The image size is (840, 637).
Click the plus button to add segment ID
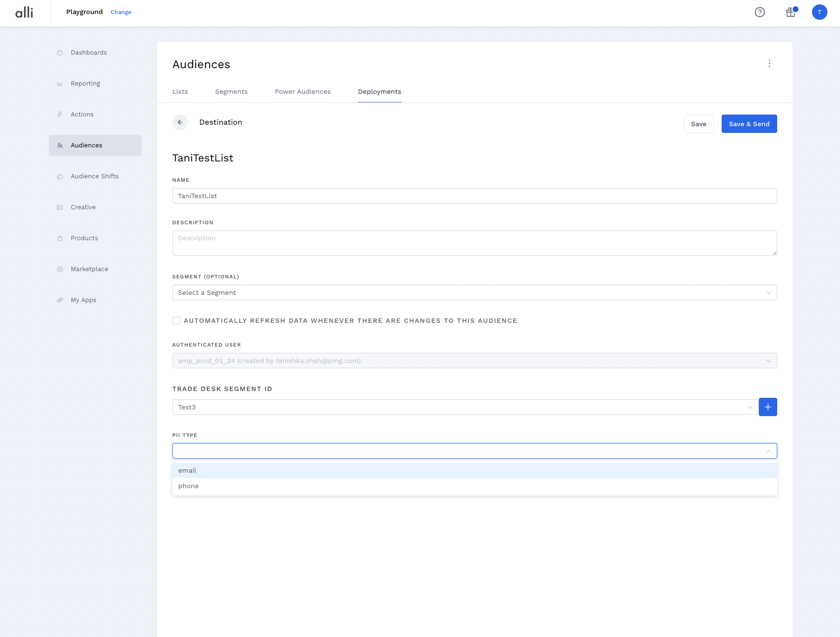click(x=768, y=407)
